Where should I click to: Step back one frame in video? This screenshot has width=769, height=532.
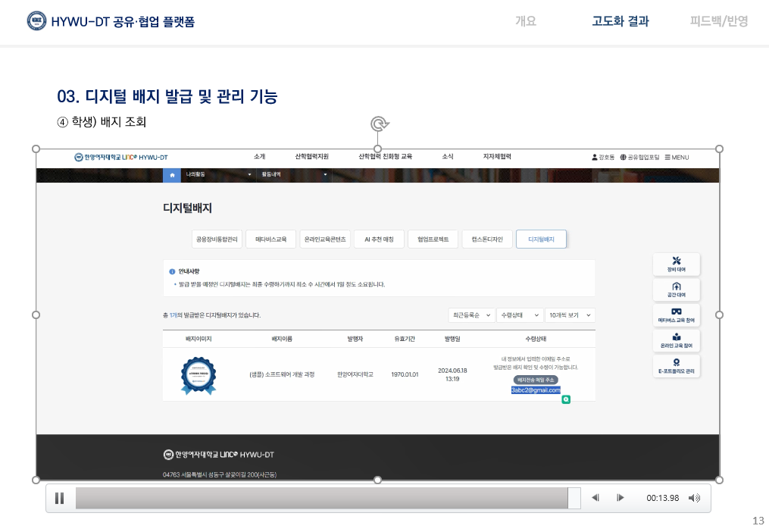click(596, 498)
